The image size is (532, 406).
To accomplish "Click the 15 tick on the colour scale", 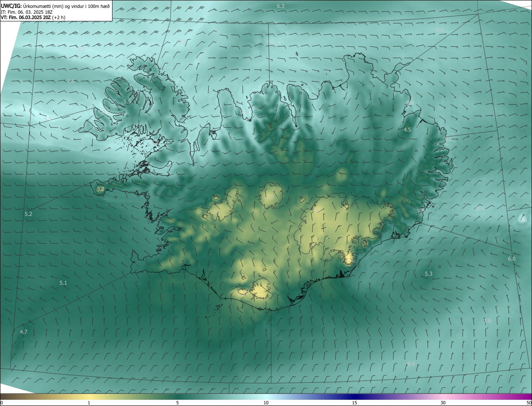I will point(355,403).
